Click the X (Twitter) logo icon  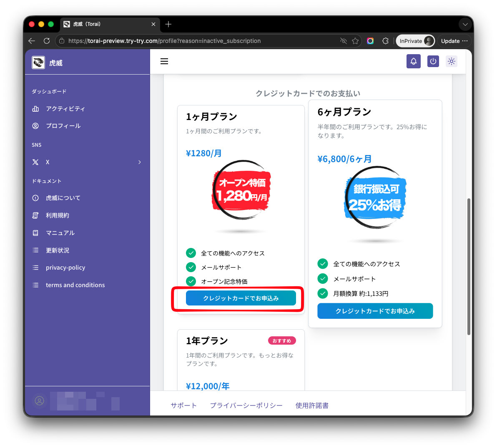coord(35,162)
